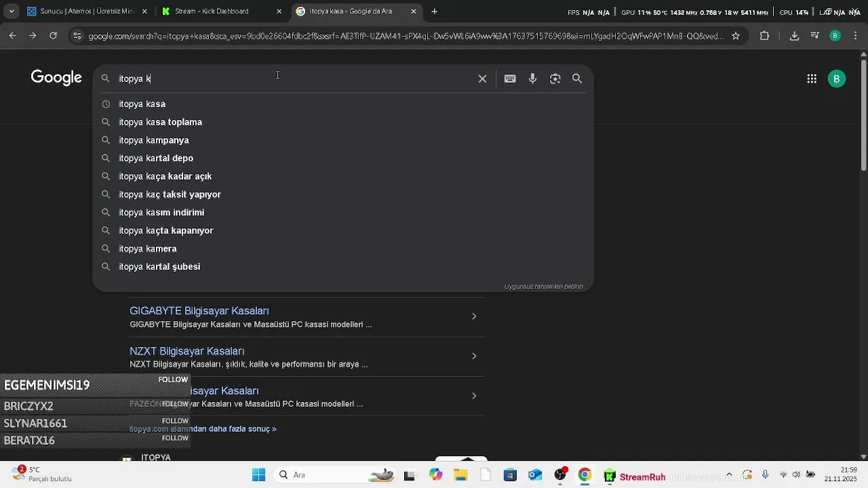
Task: Open NZXT Bilgisayar Kasaları result
Action: point(186,351)
